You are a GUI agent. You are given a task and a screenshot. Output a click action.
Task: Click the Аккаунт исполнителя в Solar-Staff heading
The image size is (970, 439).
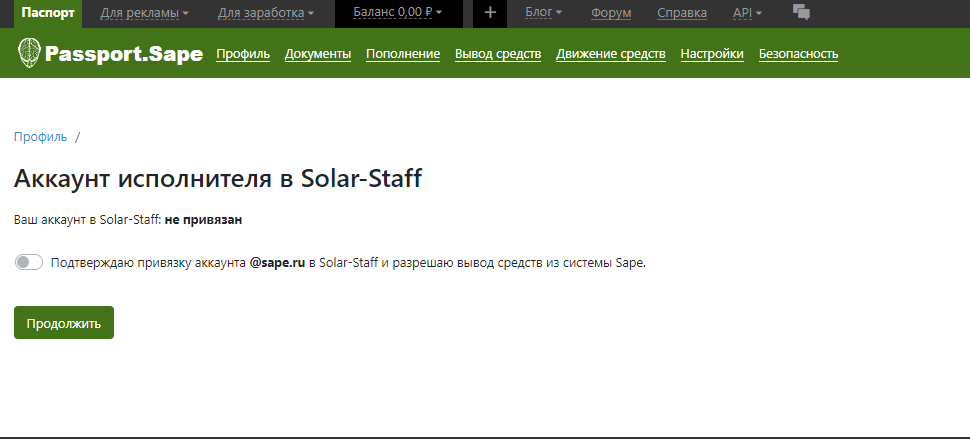[x=218, y=179]
